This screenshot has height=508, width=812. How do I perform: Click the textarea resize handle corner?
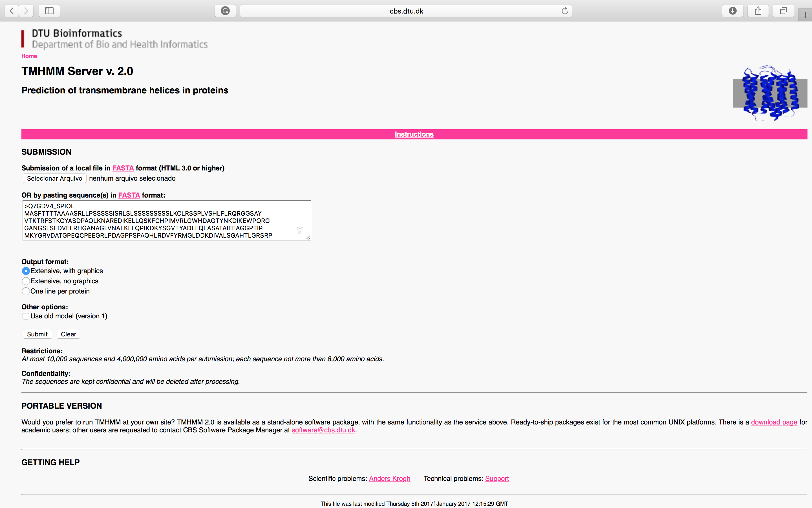[308, 237]
